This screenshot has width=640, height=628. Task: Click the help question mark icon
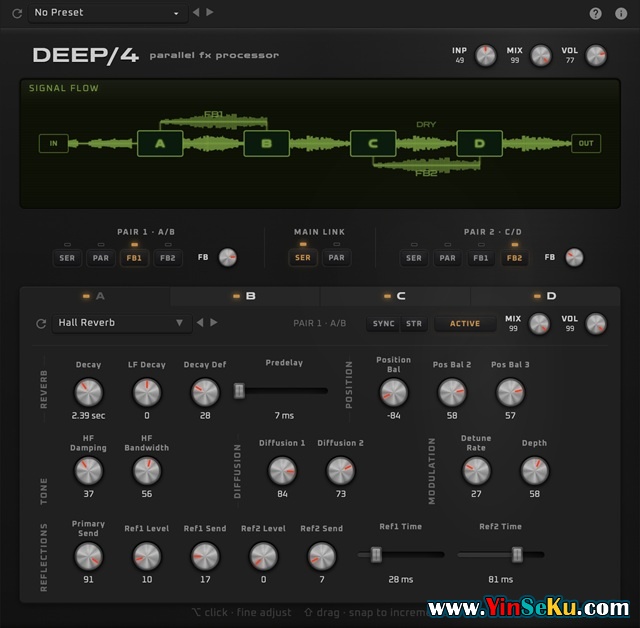(596, 13)
